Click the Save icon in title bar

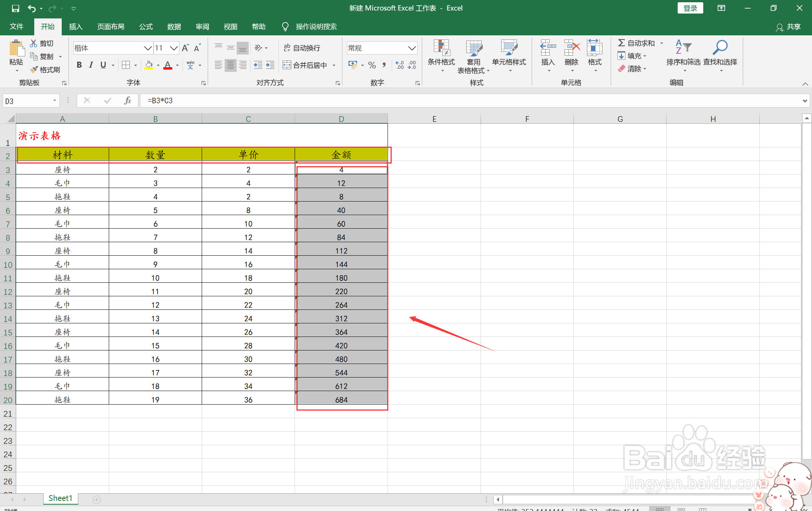(15, 8)
